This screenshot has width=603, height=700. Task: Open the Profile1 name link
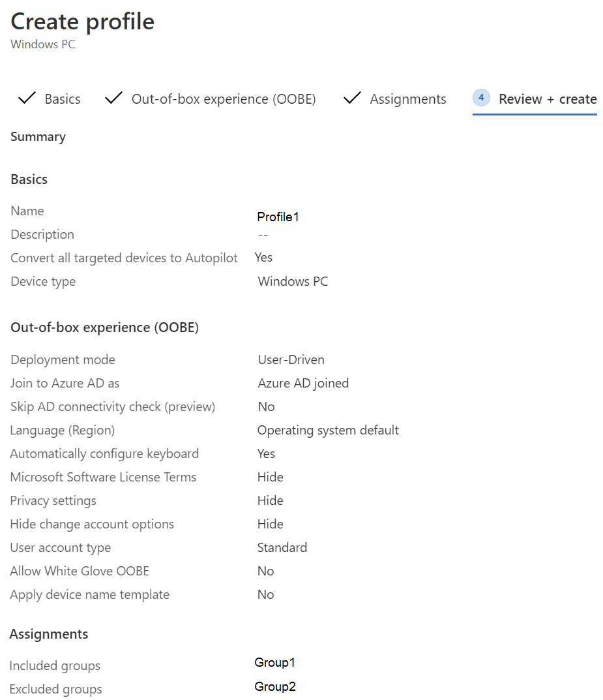click(278, 217)
